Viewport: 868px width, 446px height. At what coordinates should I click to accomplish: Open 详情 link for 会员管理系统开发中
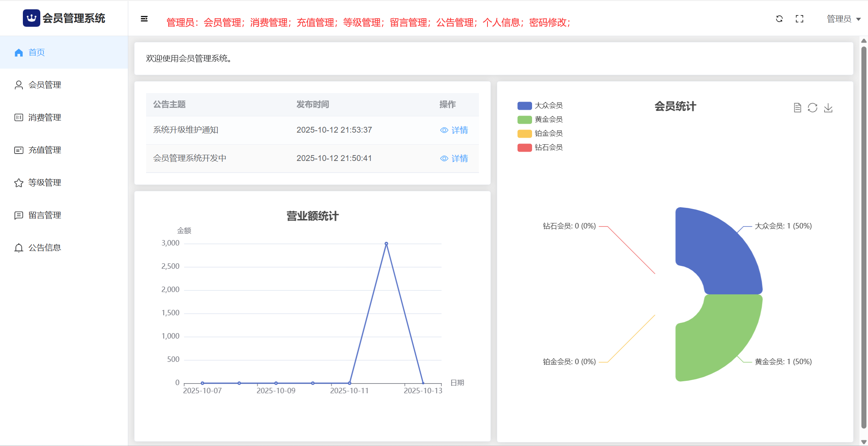coord(460,159)
